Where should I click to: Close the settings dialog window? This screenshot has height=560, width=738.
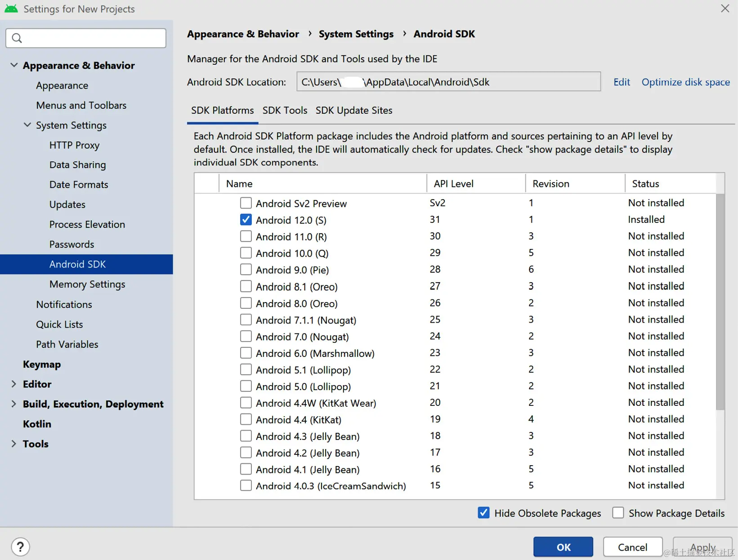point(725,9)
